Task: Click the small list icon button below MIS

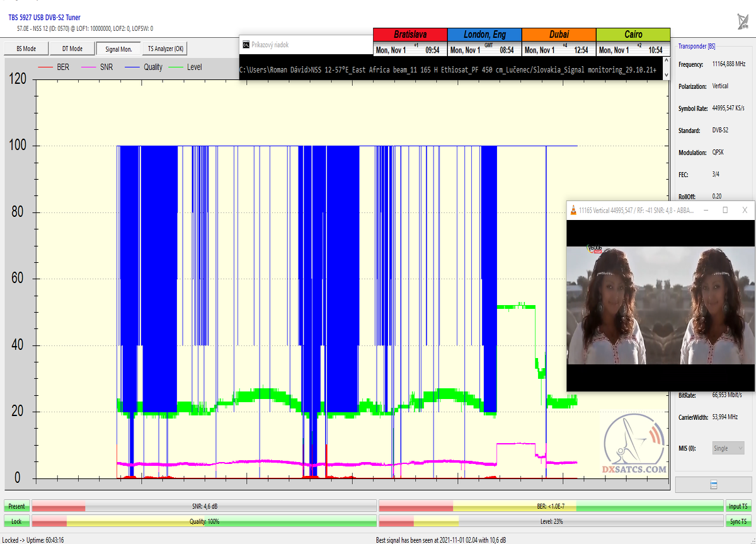Action: click(x=713, y=485)
